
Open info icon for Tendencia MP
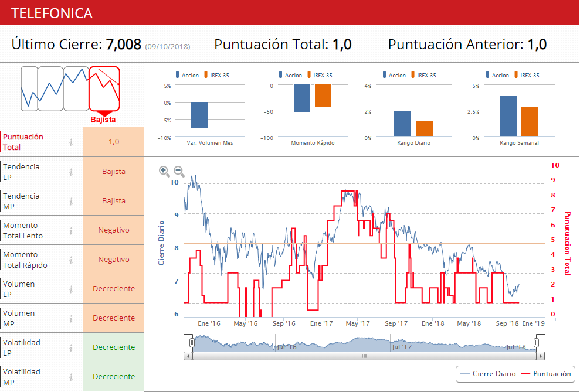coord(71,202)
